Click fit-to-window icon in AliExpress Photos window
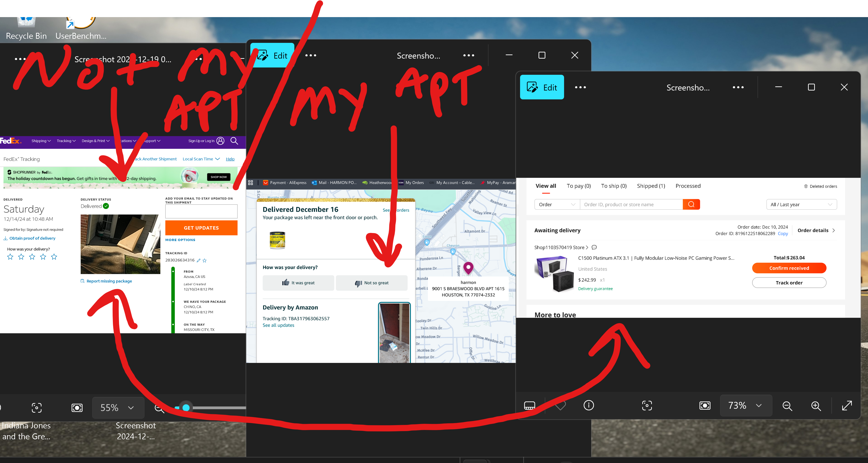Screen dimensions: 868x463 point(705,405)
